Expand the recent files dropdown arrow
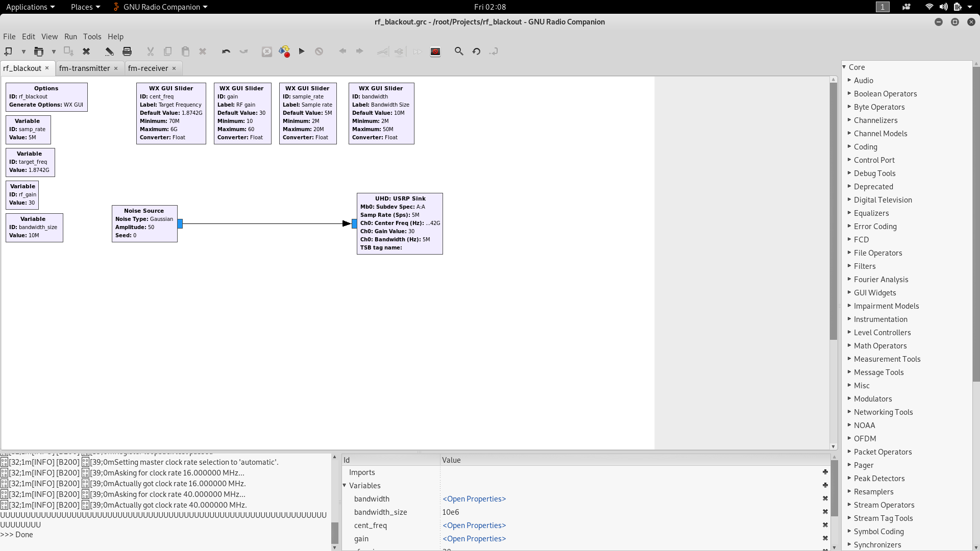The width and height of the screenshot is (980, 551). click(x=54, y=52)
